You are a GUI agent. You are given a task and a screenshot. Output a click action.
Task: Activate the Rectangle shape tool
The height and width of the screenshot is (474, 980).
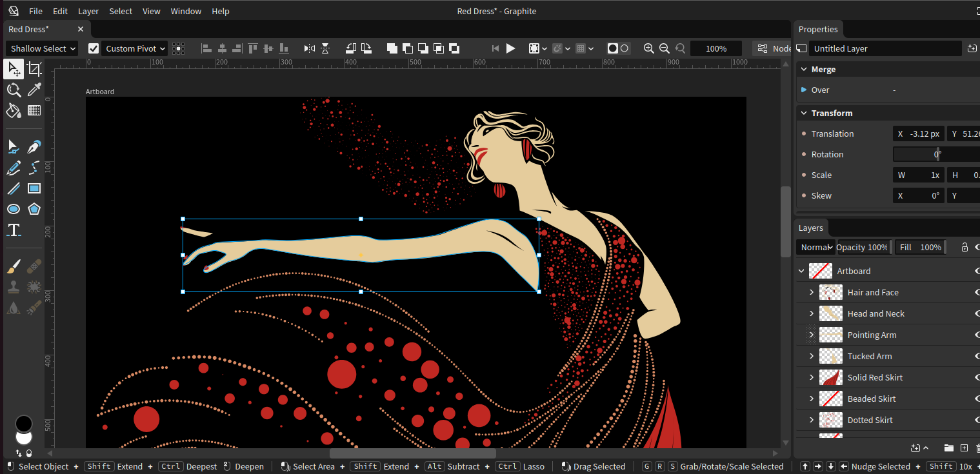[x=34, y=188]
